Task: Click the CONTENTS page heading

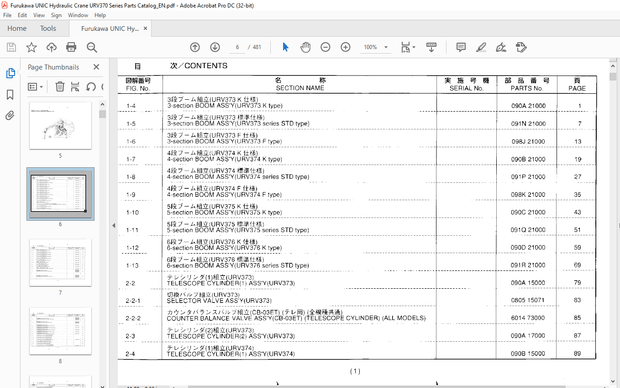Action: click(x=198, y=66)
